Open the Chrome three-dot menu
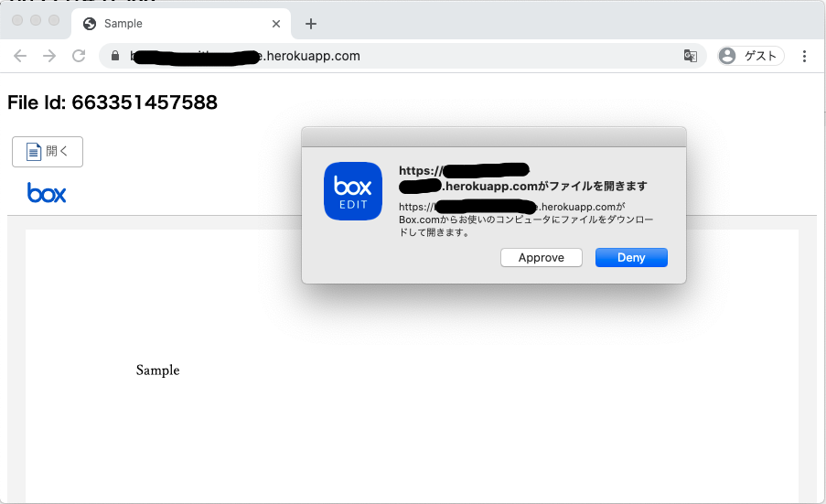This screenshot has height=504, width=826. [804, 56]
